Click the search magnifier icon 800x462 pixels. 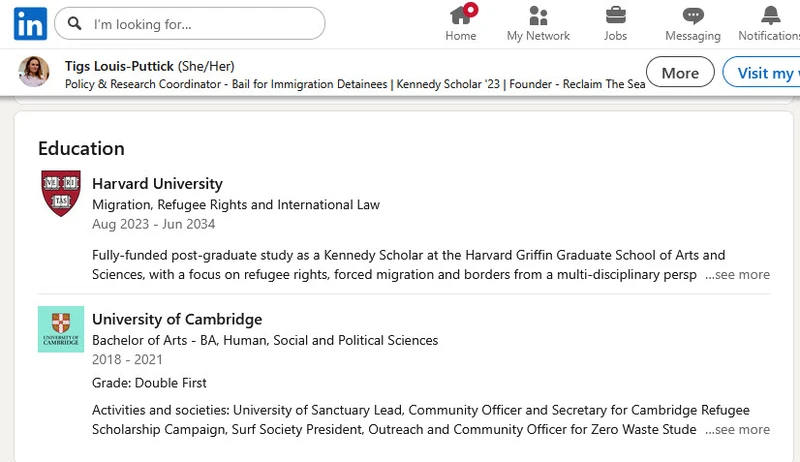coord(75,23)
